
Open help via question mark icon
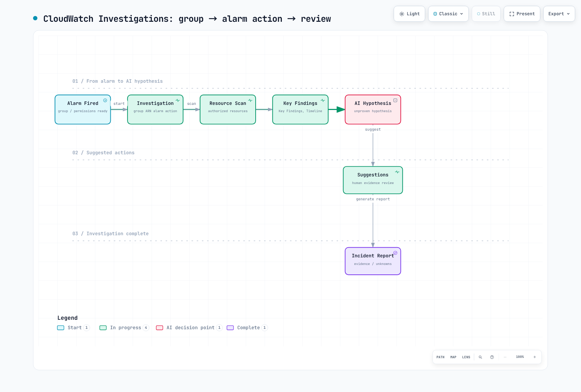[x=492, y=357]
